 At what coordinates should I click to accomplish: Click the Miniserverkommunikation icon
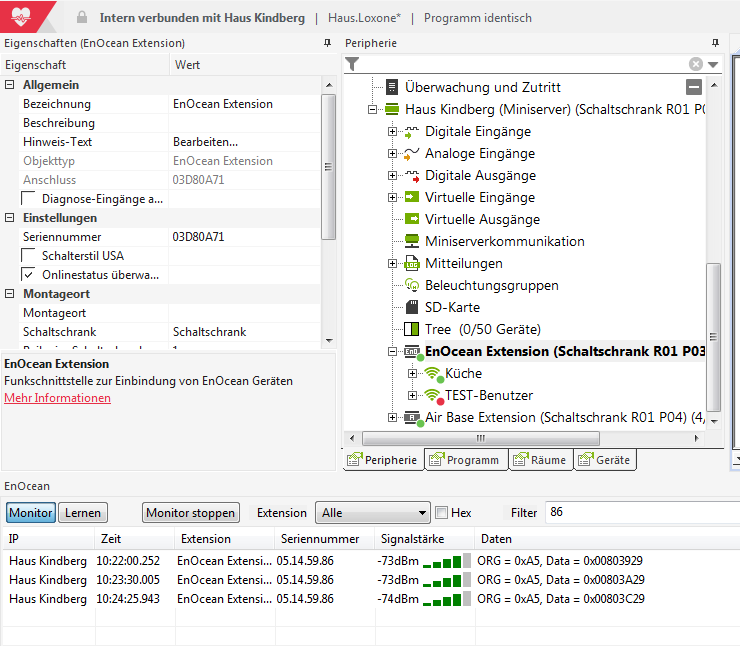410,241
